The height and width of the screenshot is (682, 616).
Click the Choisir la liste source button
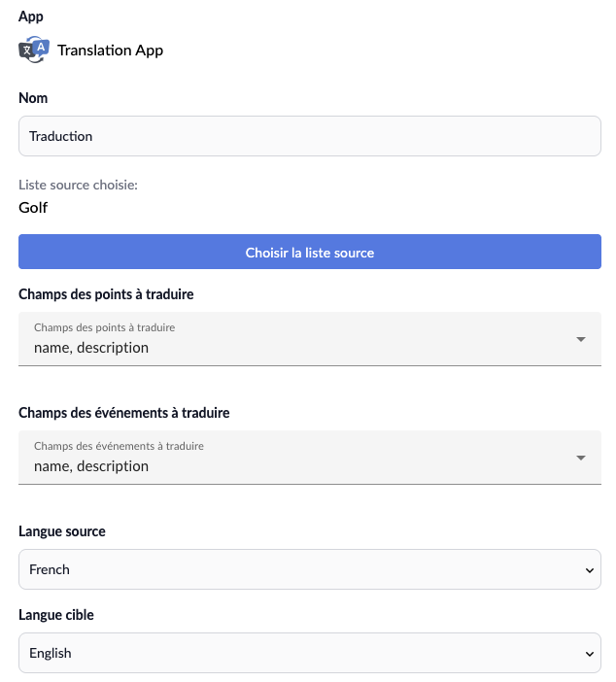tap(310, 252)
